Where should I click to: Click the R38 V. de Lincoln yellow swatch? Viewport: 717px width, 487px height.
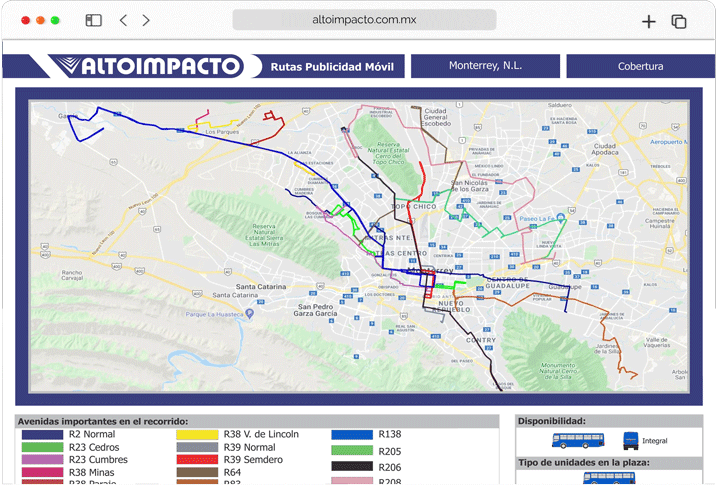197,434
